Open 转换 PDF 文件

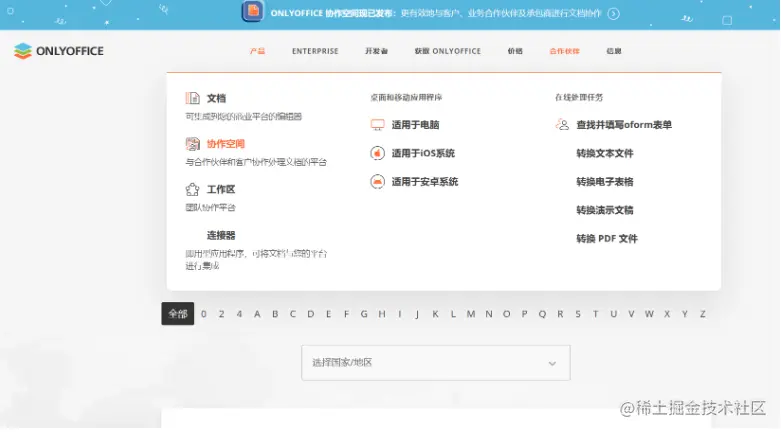click(x=607, y=238)
